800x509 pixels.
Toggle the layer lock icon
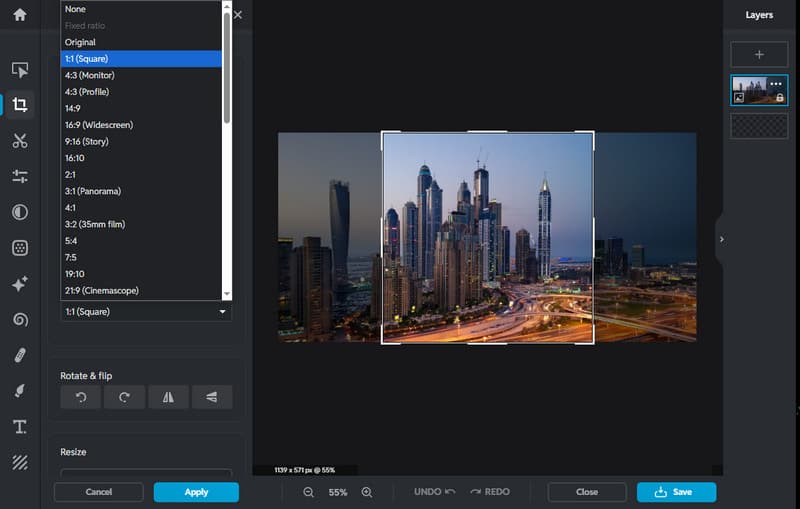tap(780, 97)
